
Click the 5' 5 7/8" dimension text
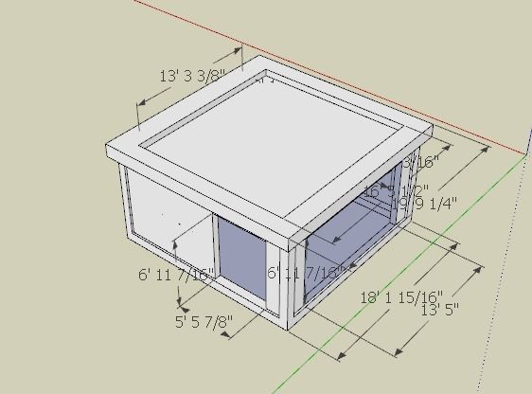tap(204, 322)
